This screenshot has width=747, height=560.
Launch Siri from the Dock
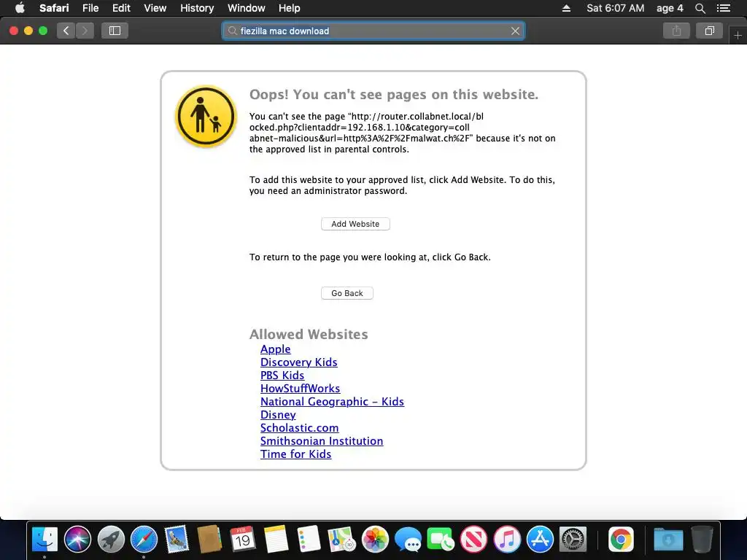pos(77,540)
